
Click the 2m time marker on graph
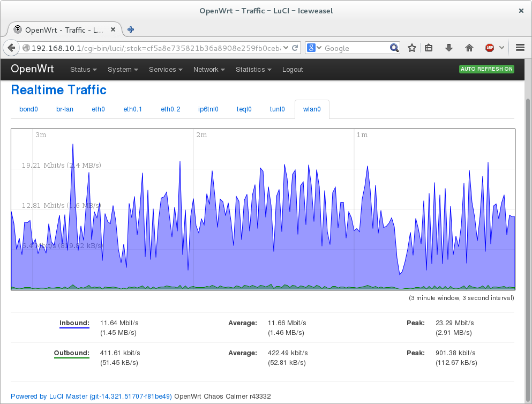click(x=201, y=134)
